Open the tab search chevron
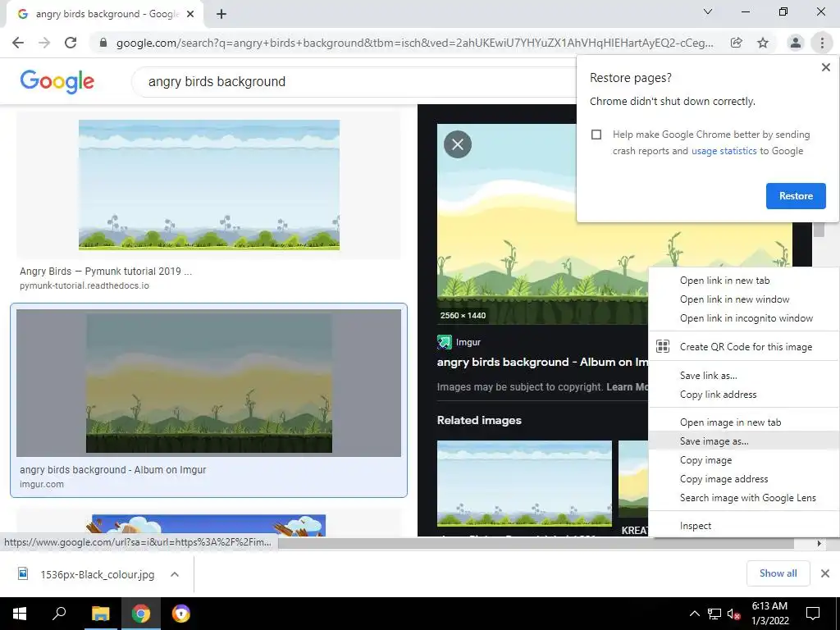Image resolution: width=840 pixels, height=630 pixels. point(708,11)
